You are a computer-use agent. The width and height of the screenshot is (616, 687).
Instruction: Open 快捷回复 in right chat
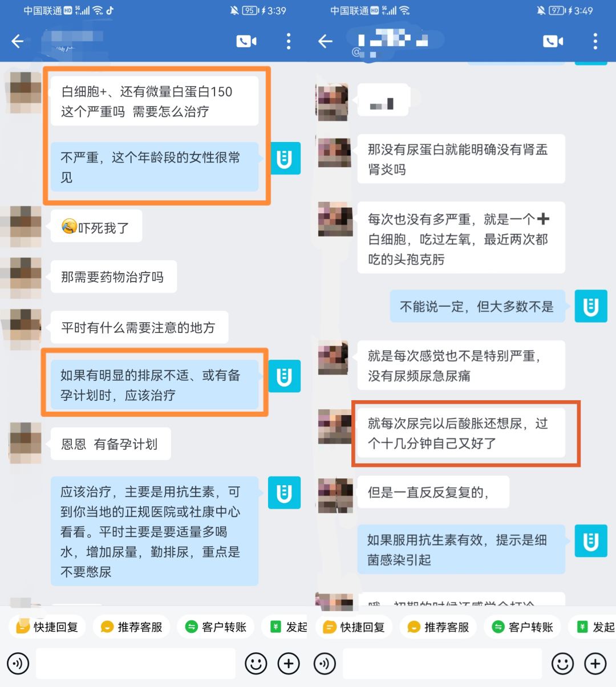354,627
